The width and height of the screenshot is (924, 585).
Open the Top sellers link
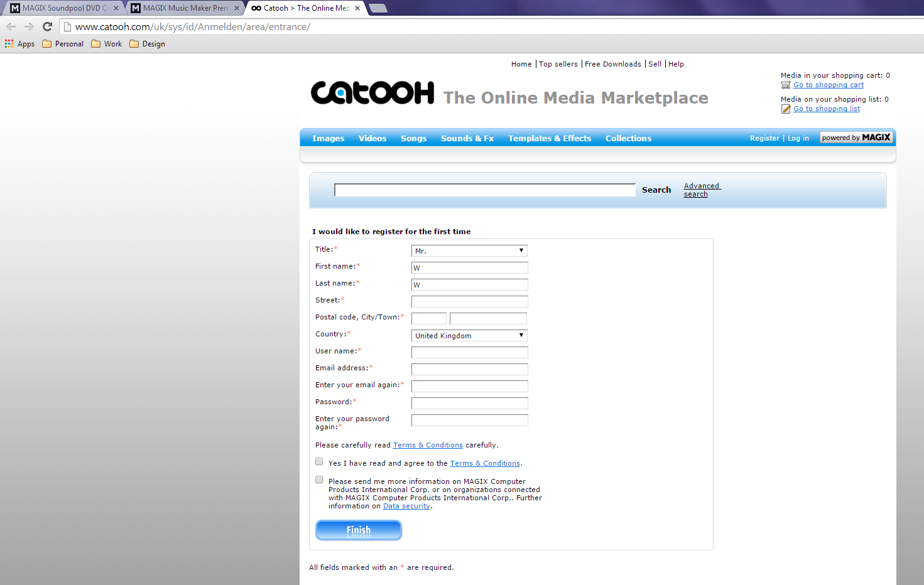point(558,64)
